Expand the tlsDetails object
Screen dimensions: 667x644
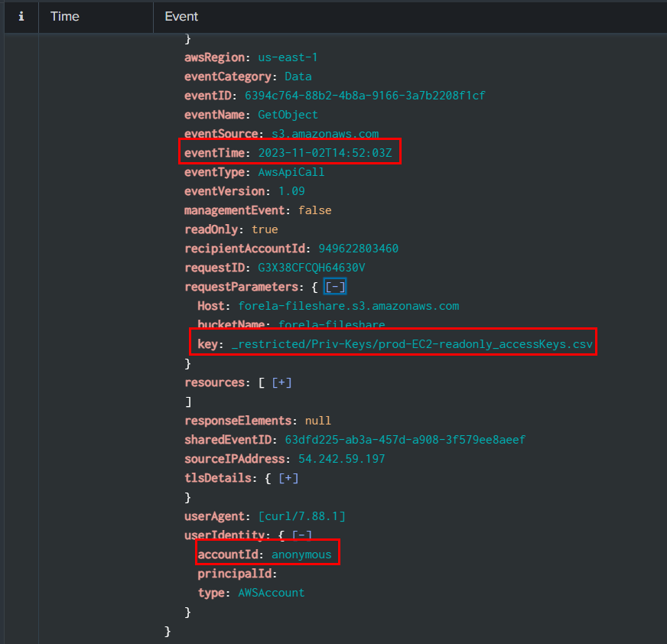tap(288, 478)
